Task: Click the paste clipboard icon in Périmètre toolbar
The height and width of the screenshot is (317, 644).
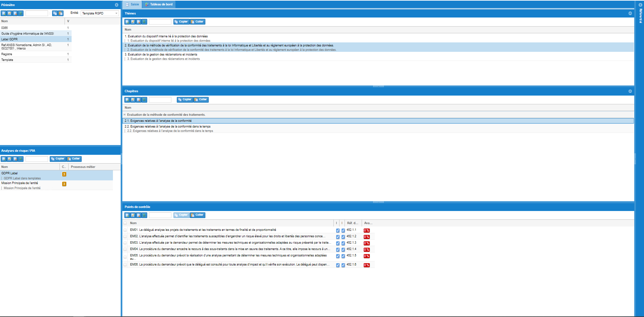Action: (61, 13)
